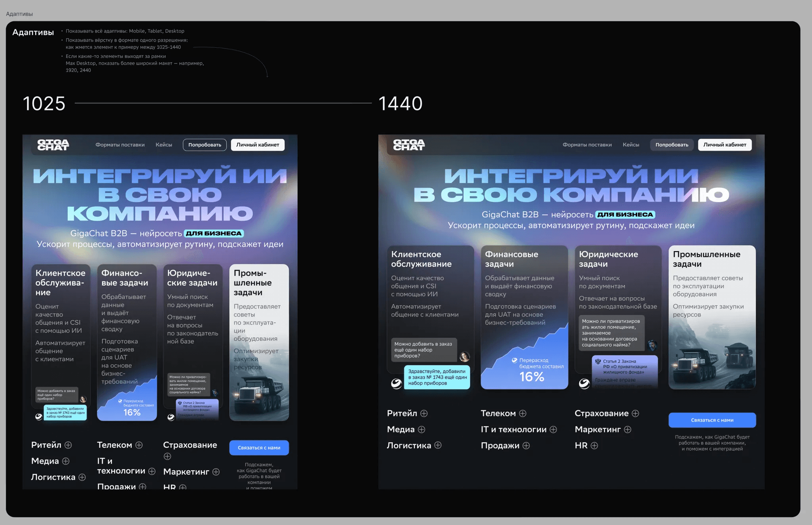The image size is (812, 525).
Task: Expand Телеком with its plus icon, 1440 layout
Action: click(x=523, y=413)
